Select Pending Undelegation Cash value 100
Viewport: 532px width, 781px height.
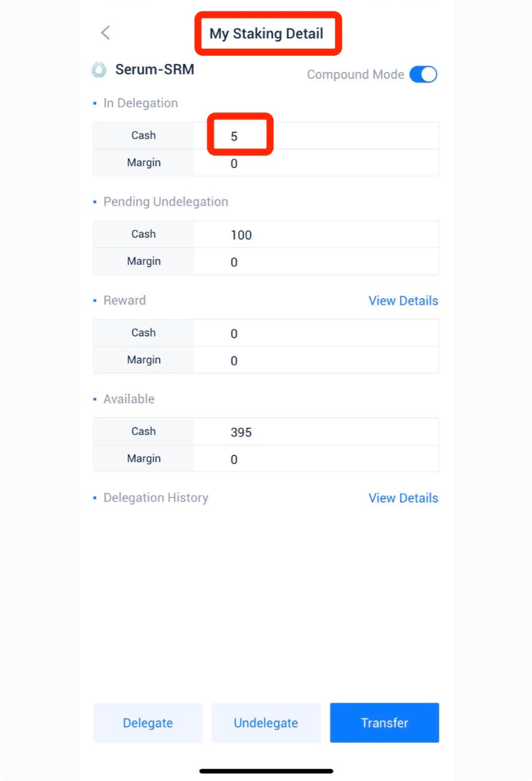[241, 235]
